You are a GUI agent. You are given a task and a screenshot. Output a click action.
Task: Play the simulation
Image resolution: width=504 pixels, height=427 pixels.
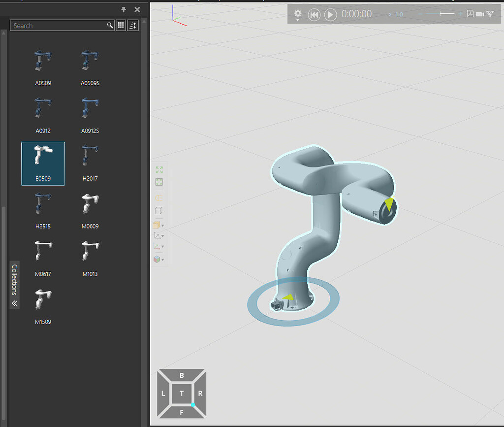coord(330,15)
